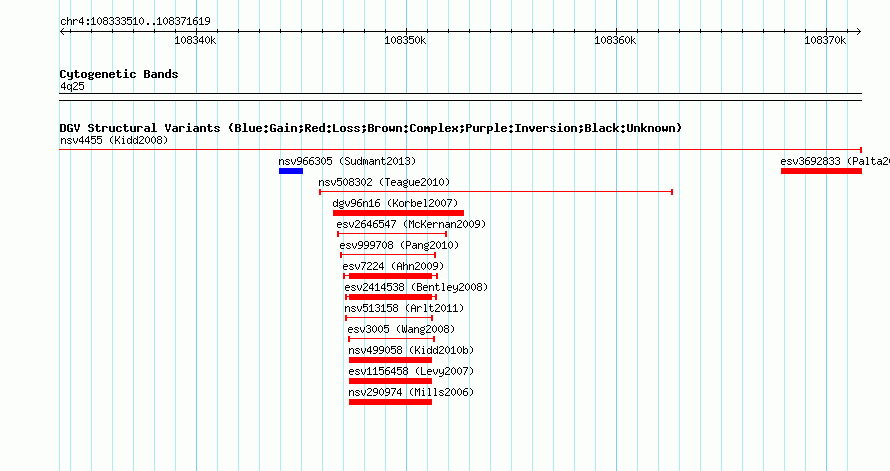The width and height of the screenshot is (890, 471).
Task: Click the ruler's left arrow end
Action: 62,31
